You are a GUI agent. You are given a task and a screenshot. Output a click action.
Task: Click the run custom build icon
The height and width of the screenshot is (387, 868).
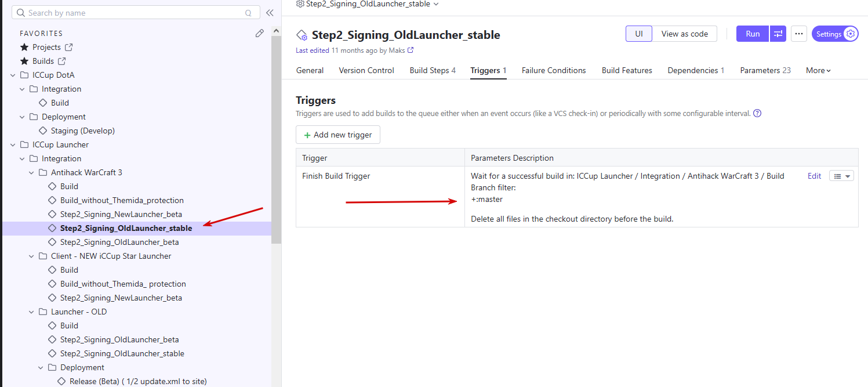[778, 34]
